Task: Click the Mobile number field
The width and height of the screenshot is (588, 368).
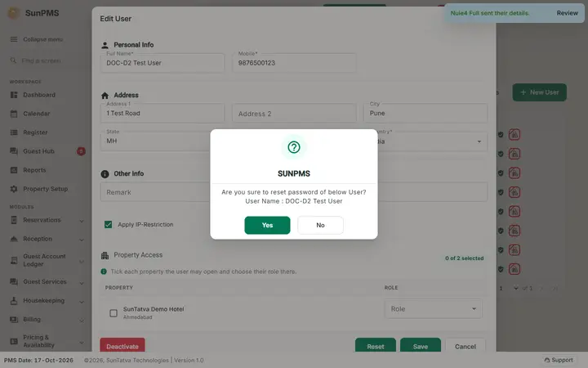Action: pos(294,63)
